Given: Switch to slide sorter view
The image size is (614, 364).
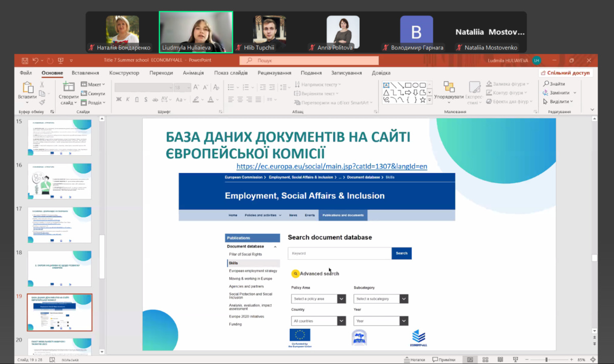Looking at the screenshot, I should pos(485,359).
